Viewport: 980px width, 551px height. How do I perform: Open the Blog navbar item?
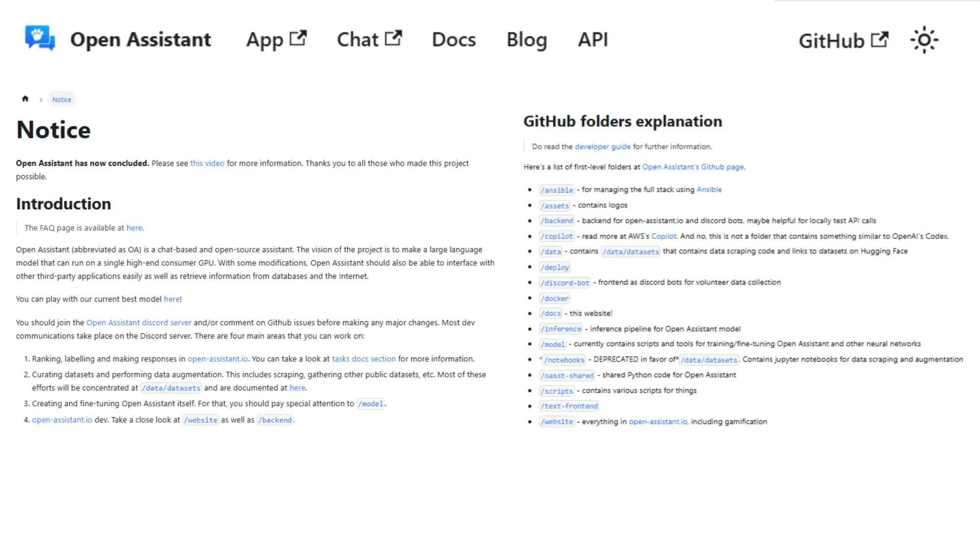tap(527, 40)
